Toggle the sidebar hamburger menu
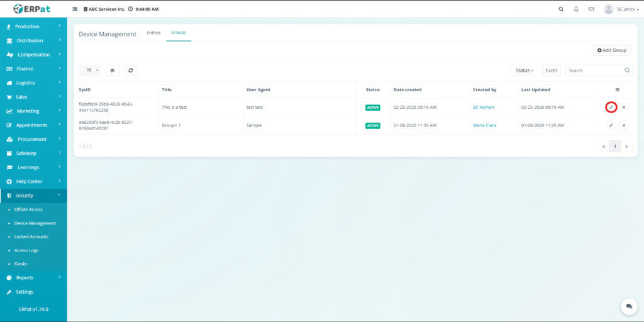This screenshot has height=322, width=644. [75, 9]
